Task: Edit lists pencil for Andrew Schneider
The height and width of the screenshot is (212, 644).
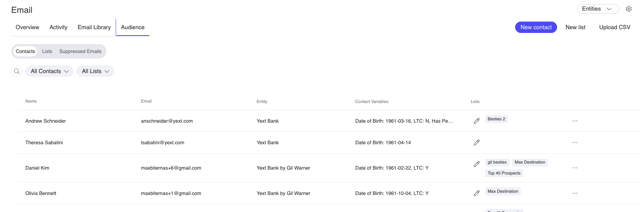Action: pyautogui.click(x=477, y=121)
